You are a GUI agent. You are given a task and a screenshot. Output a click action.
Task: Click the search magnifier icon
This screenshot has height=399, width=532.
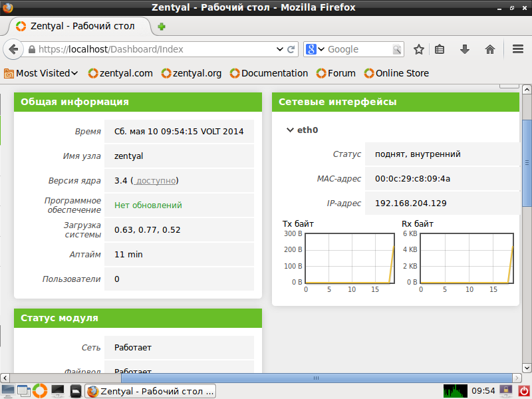pos(396,49)
